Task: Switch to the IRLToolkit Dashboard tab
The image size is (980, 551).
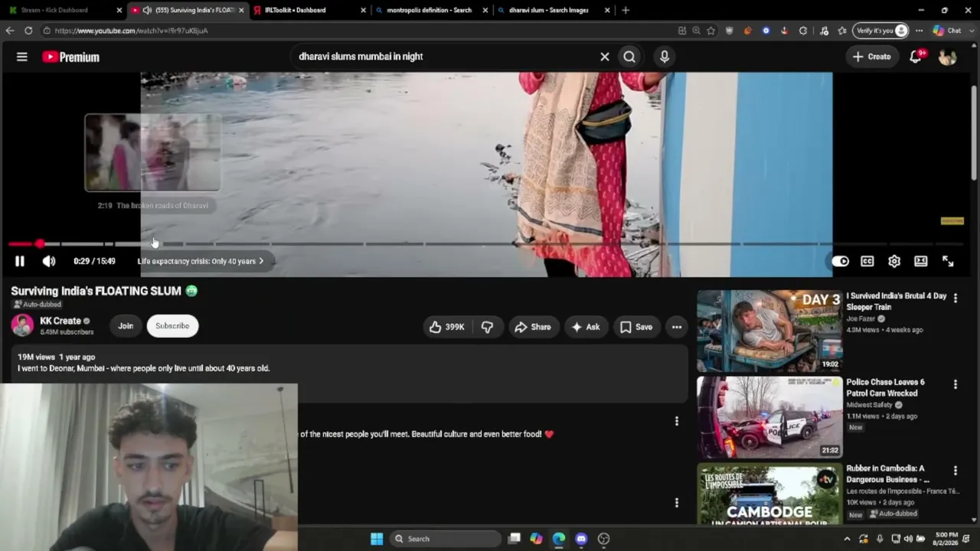Action: 310,10
